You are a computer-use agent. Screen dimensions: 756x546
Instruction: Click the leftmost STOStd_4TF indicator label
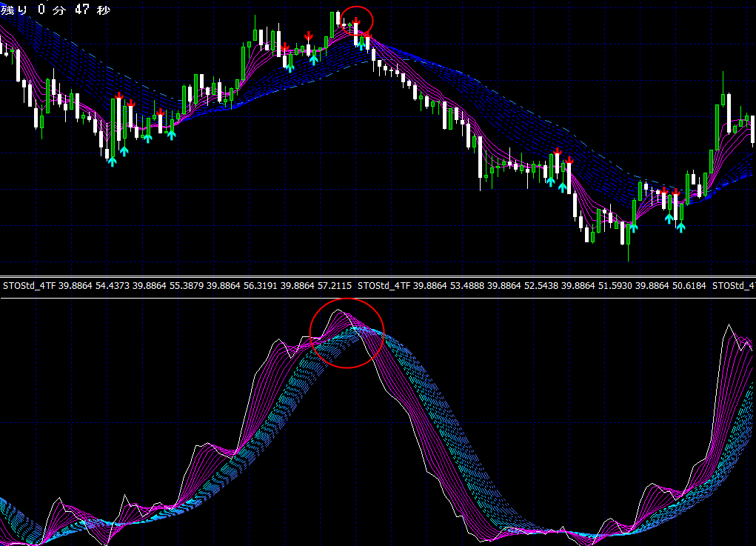tap(29, 285)
